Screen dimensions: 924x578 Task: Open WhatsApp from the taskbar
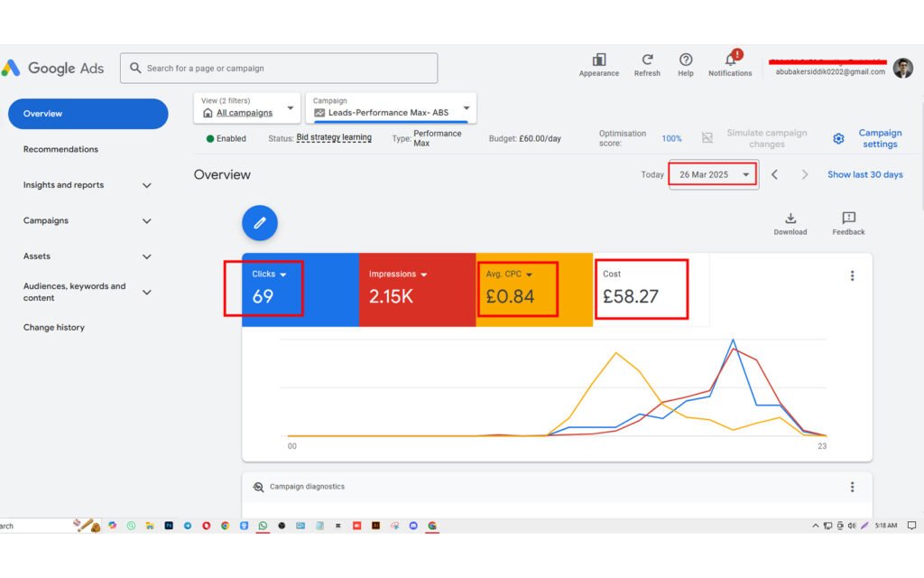coord(263,526)
